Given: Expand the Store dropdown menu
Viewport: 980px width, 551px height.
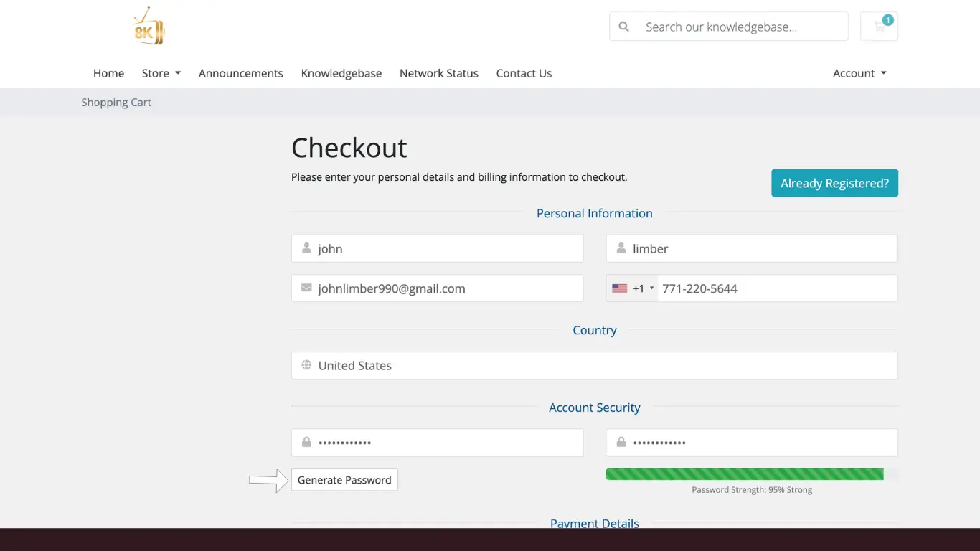Looking at the screenshot, I should click(x=161, y=73).
